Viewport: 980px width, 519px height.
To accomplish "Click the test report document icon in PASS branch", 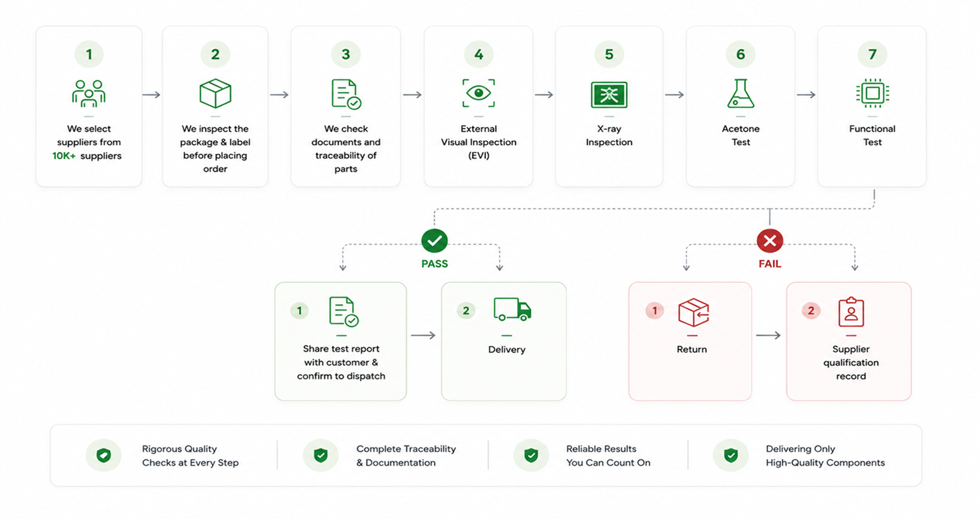I will click(344, 311).
